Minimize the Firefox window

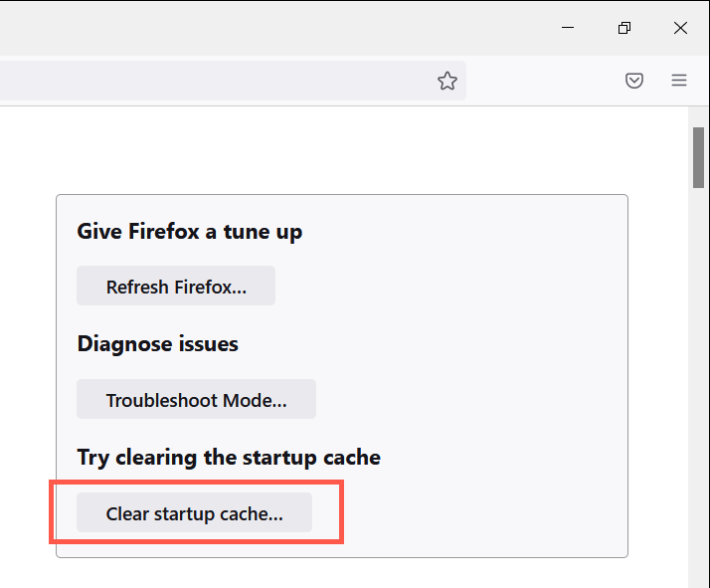(568, 28)
